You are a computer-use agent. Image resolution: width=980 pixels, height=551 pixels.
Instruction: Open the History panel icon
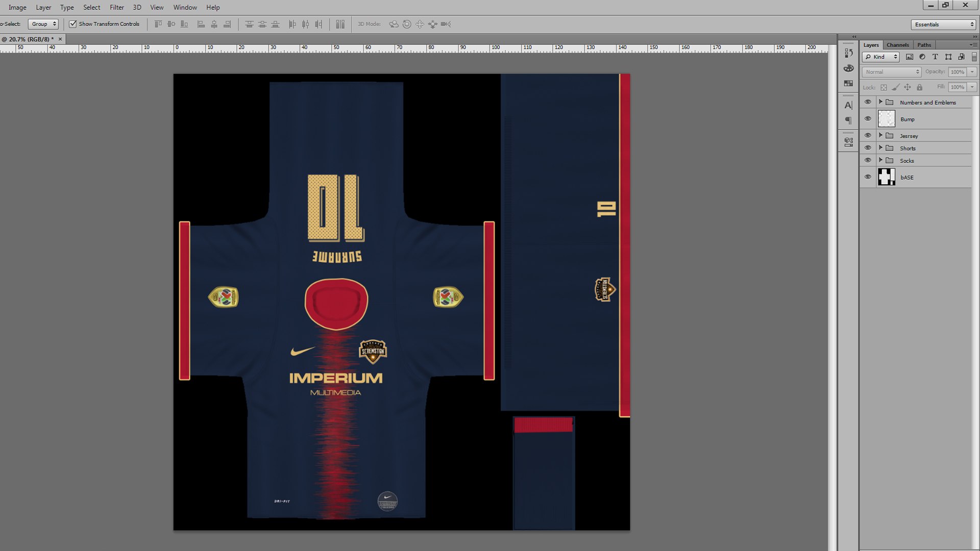coord(848,53)
